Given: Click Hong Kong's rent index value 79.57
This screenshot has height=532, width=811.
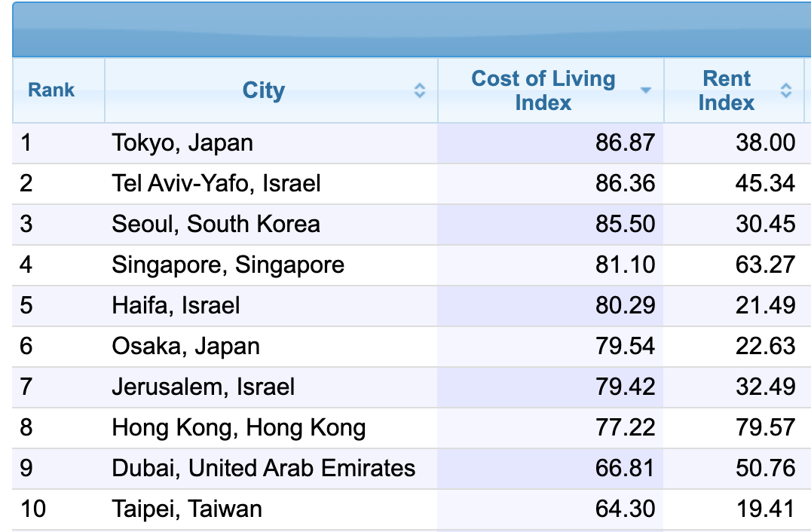Looking at the screenshot, I should pyautogui.click(x=765, y=427).
